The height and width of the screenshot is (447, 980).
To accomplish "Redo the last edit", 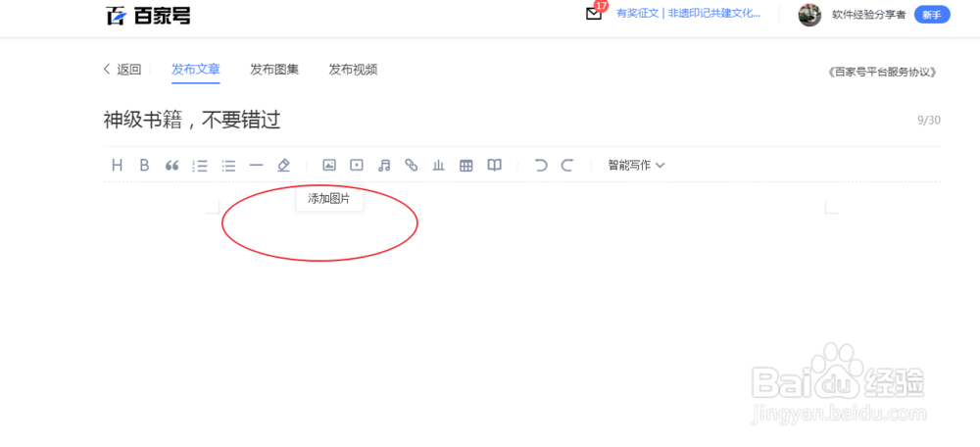I will tap(566, 165).
